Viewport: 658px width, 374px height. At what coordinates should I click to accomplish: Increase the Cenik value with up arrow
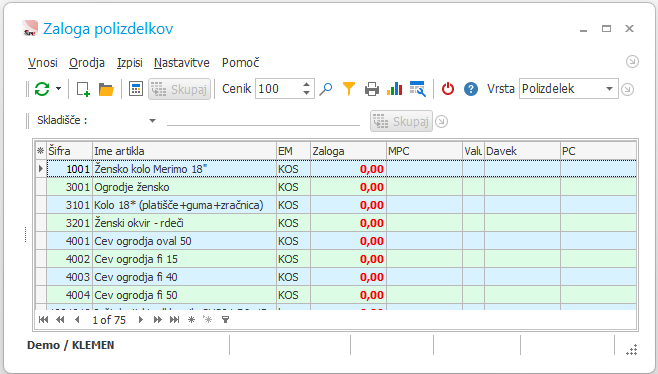307,84
